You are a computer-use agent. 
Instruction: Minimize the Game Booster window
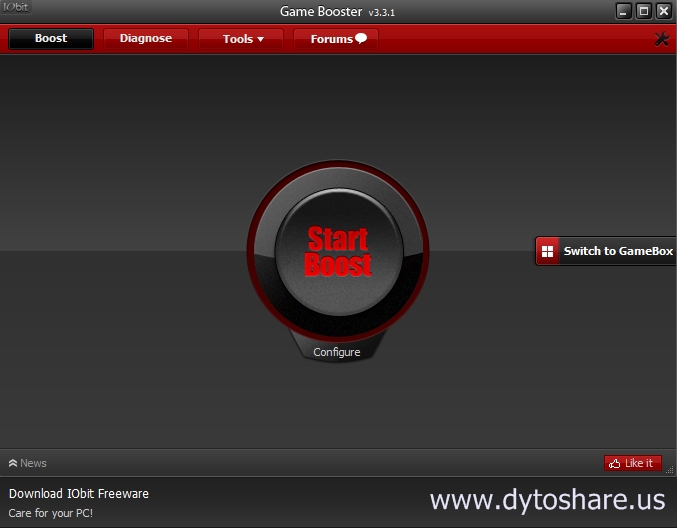pos(623,11)
